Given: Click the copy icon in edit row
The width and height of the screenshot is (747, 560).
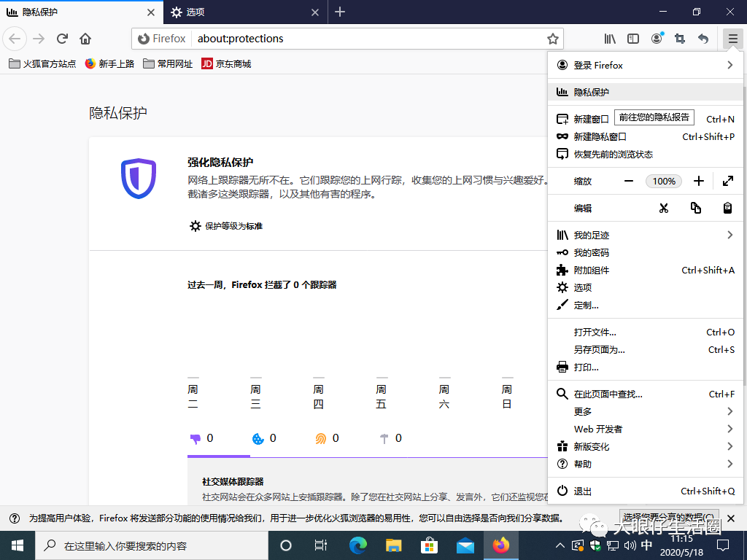Looking at the screenshot, I should [695, 208].
